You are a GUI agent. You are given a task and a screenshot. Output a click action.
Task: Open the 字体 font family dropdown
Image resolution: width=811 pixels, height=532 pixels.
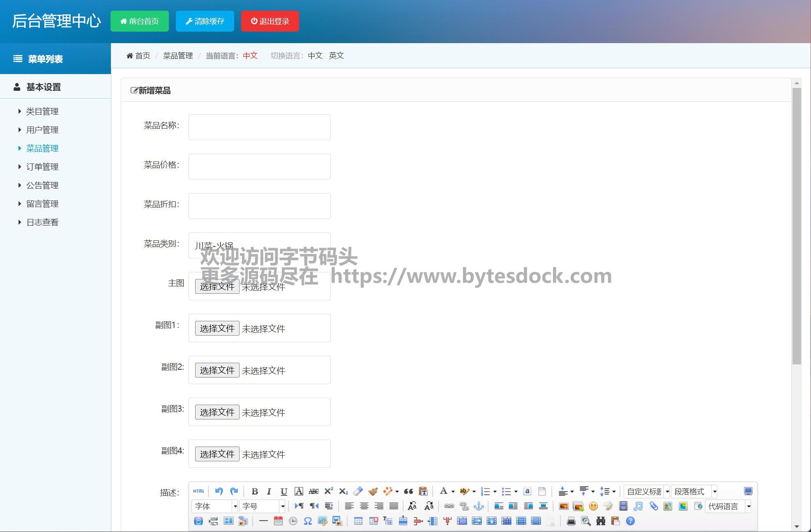214,506
